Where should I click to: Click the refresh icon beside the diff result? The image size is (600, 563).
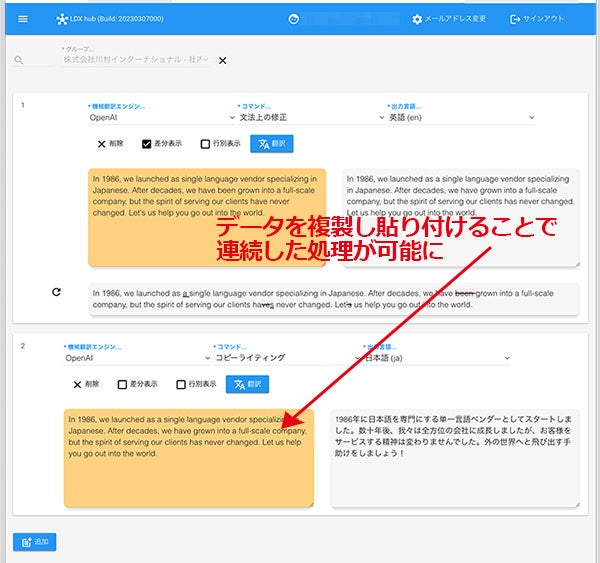click(56, 292)
